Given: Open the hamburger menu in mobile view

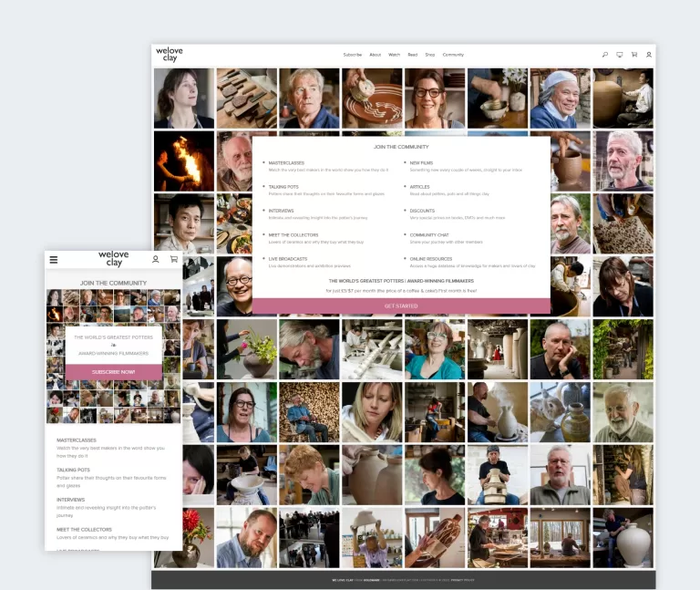Looking at the screenshot, I should tap(54, 260).
